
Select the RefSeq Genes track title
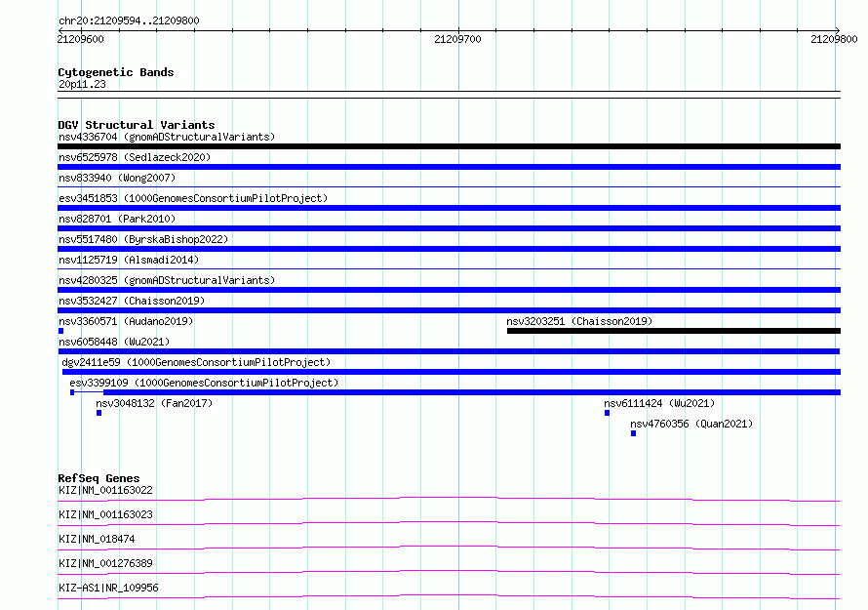pos(99,478)
